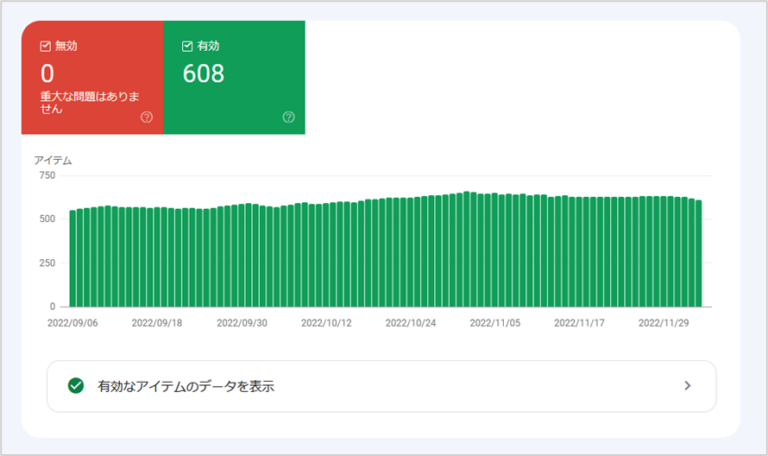This screenshot has width=768, height=456.
Task: Click the アイテム label above the chart
Action: pos(53,160)
